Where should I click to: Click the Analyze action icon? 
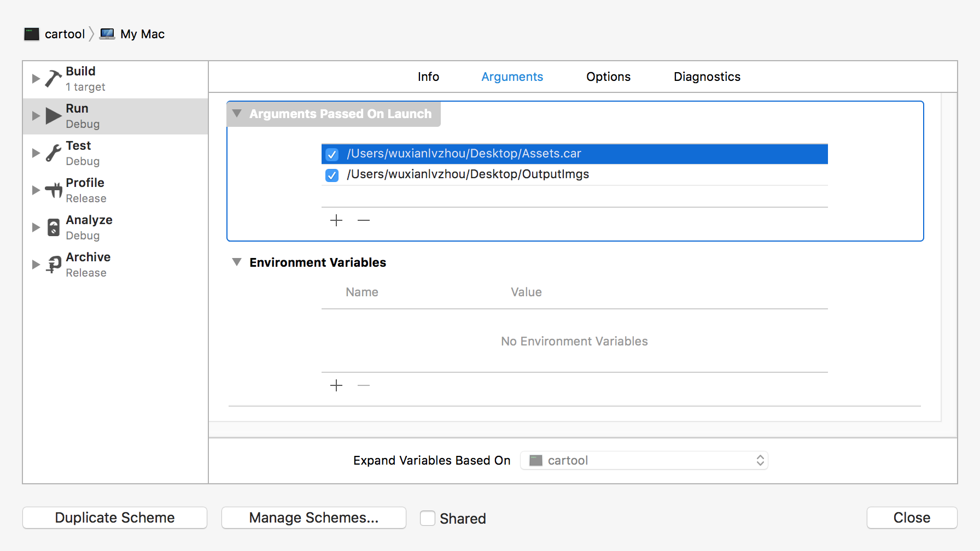coord(53,227)
